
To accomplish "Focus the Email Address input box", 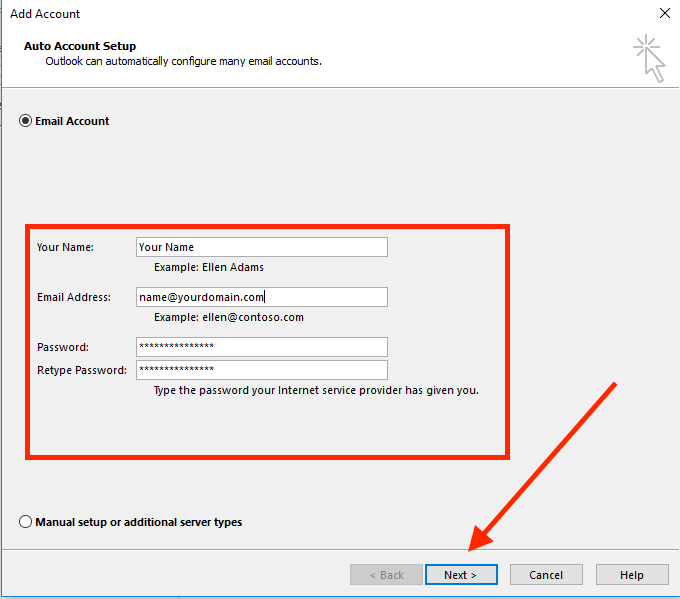I will [x=261, y=297].
